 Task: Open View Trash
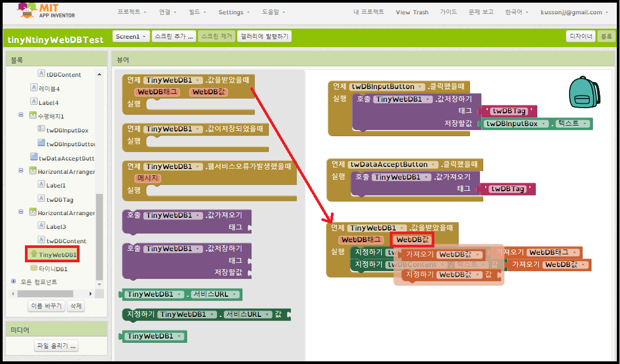[x=412, y=12]
